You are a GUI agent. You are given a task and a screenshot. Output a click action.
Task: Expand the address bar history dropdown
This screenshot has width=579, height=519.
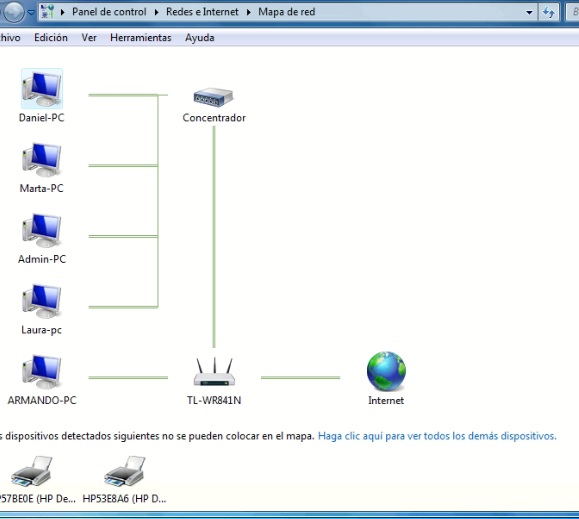coord(529,12)
